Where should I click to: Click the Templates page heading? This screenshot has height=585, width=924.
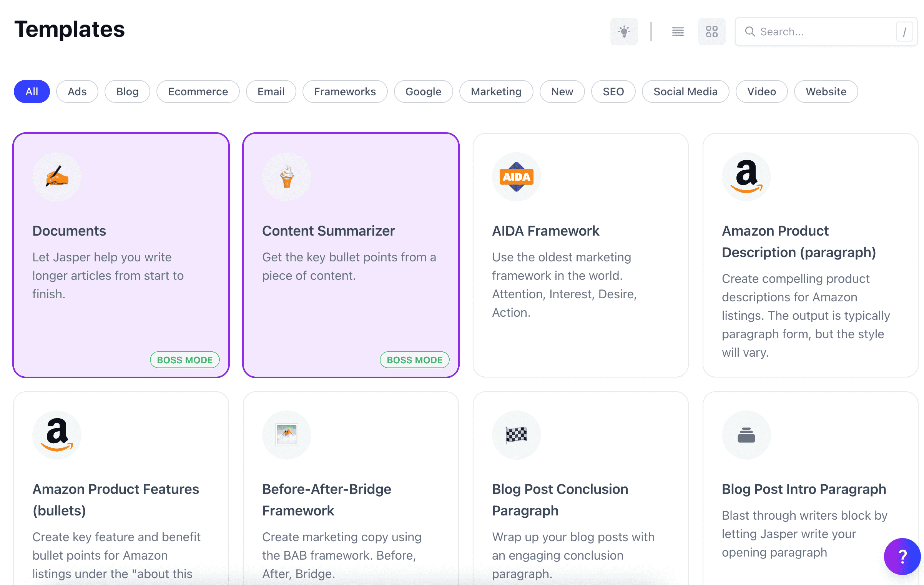coord(70,29)
